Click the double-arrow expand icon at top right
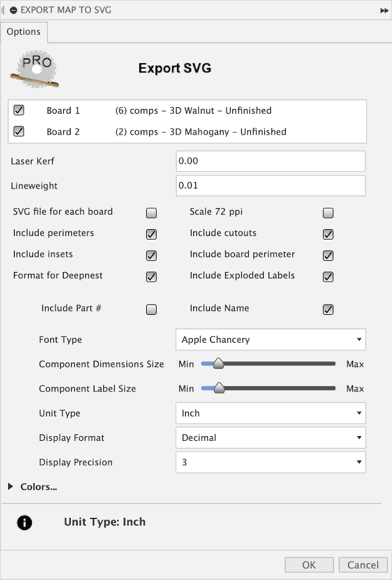The width and height of the screenshot is (392, 580). [384, 10]
